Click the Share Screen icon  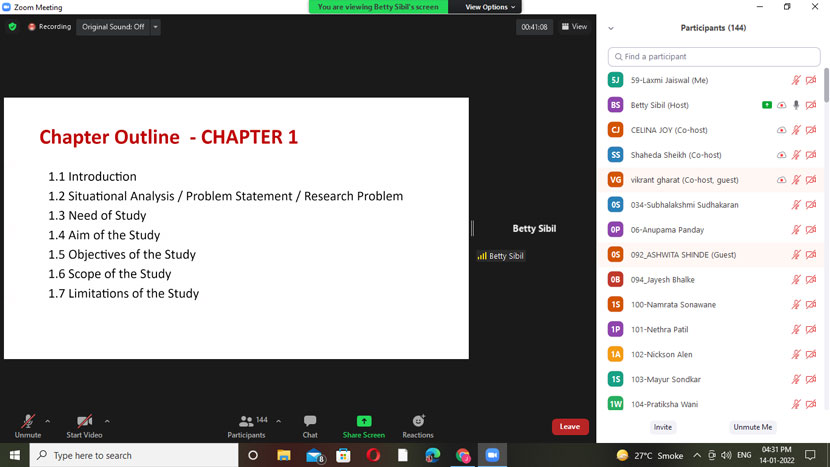click(x=363, y=424)
